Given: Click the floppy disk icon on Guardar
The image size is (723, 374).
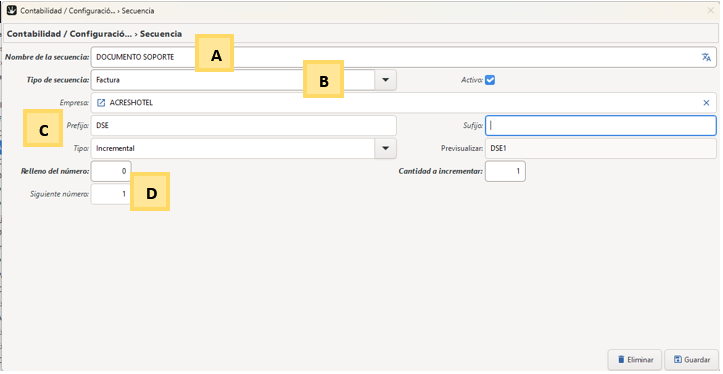Looking at the screenshot, I should [x=678, y=359].
